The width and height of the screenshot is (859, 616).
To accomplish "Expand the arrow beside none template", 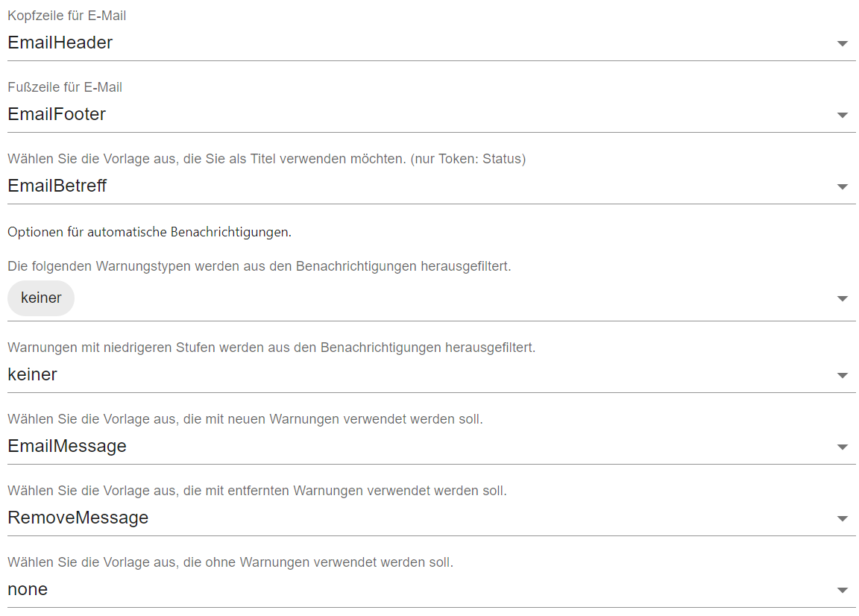I will click(843, 590).
